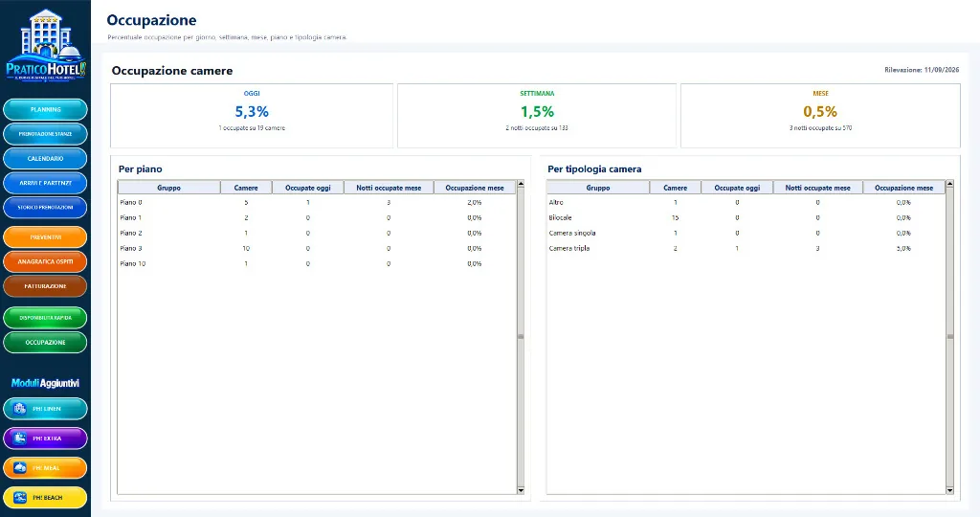Click the Per tipologia camera scrollbar down arrow
The image size is (980, 517).
(950, 491)
